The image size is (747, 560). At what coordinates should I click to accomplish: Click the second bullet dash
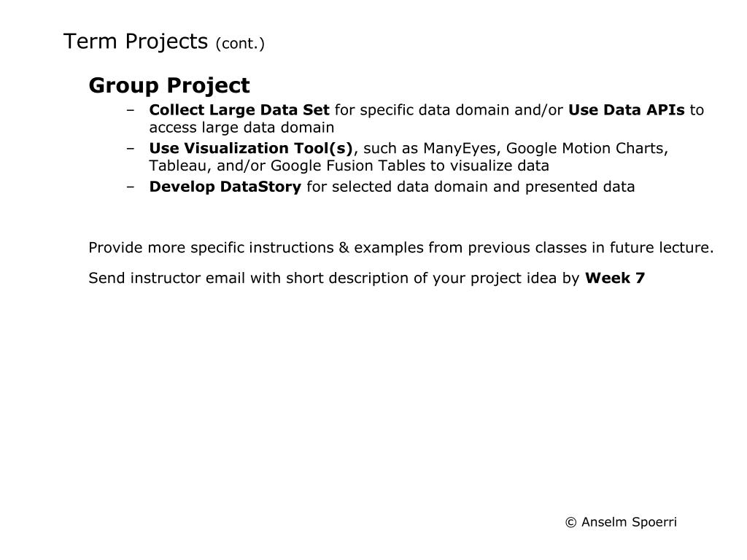[131, 149]
